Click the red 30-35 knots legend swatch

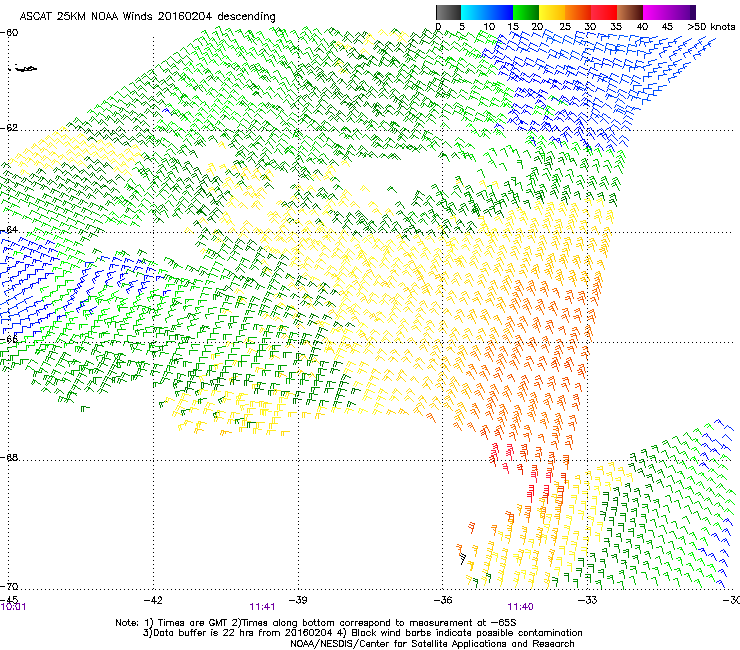tap(604, 12)
